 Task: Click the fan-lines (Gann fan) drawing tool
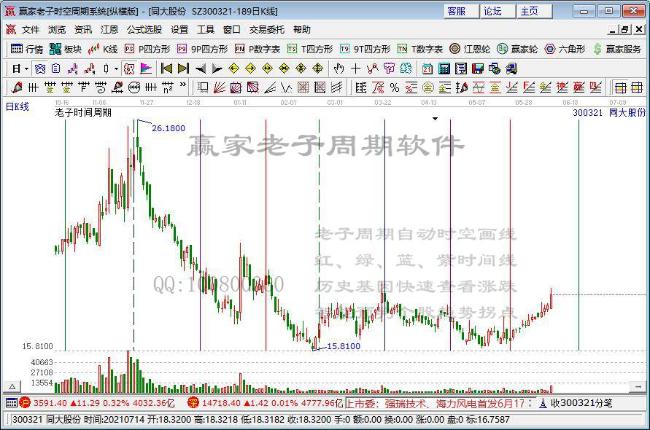tap(219, 87)
